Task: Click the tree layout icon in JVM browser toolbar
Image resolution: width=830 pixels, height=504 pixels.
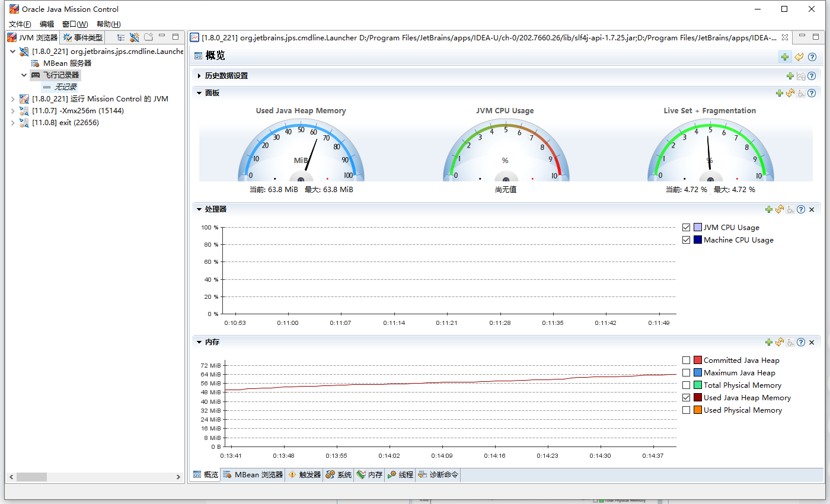Action: [x=121, y=37]
